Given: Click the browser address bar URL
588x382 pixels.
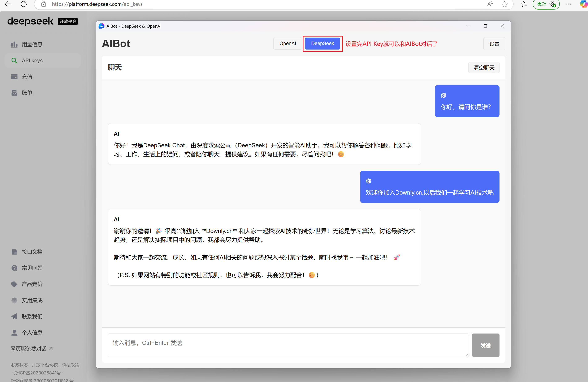Looking at the screenshot, I should (97, 4).
